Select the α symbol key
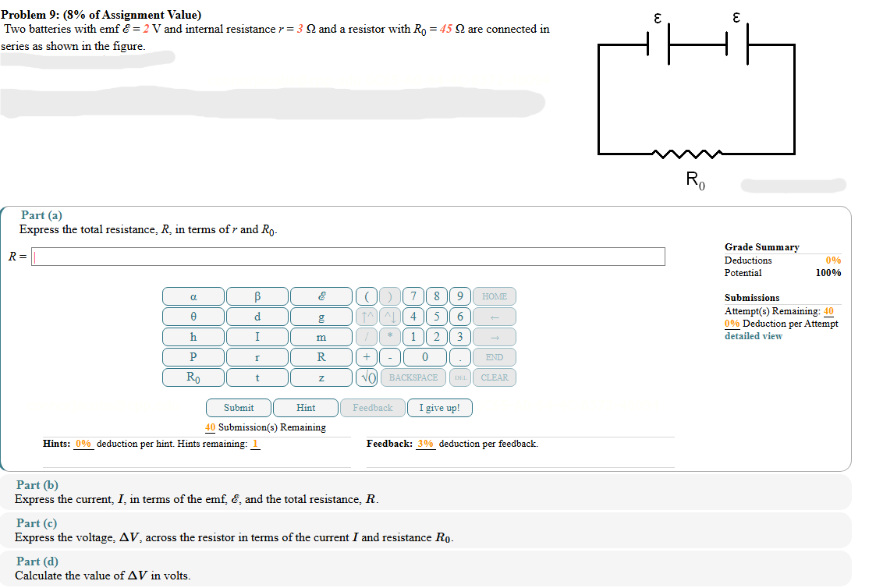 [x=193, y=296]
